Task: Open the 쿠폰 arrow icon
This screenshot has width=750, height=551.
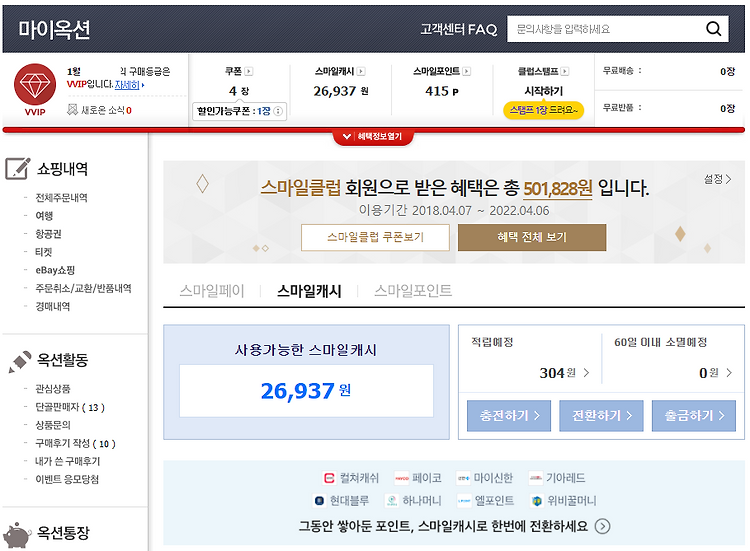Action: pyautogui.click(x=248, y=71)
